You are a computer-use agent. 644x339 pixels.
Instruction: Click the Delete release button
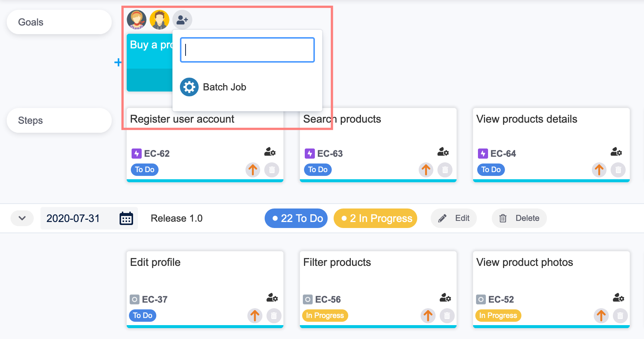click(519, 218)
